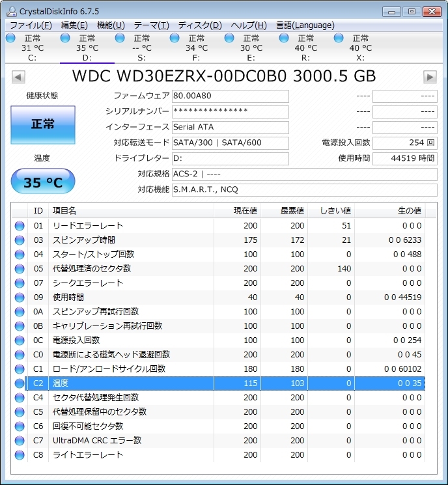The image size is (448, 485).
Task: Open the 言語(Language) menu
Action: click(x=305, y=25)
